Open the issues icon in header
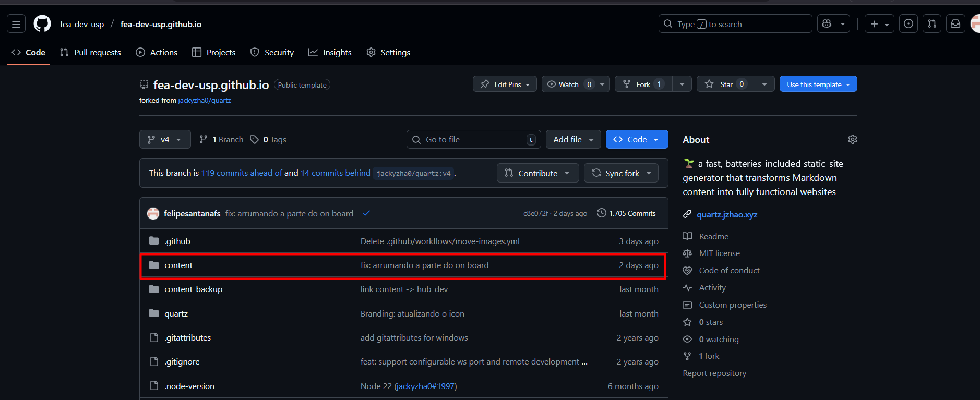Image resolution: width=980 pixels, height=400 pixels. pyautogui.click(x=909, y=24)
